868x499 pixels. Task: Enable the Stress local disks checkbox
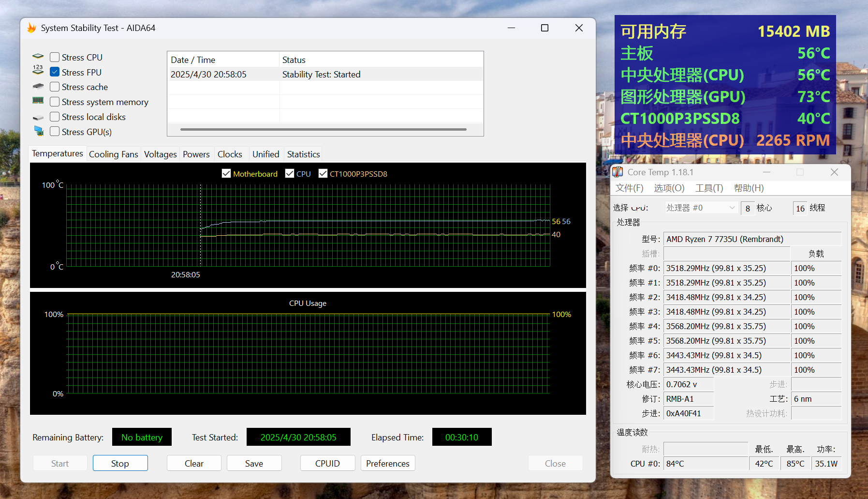click(x=55, y=117)
